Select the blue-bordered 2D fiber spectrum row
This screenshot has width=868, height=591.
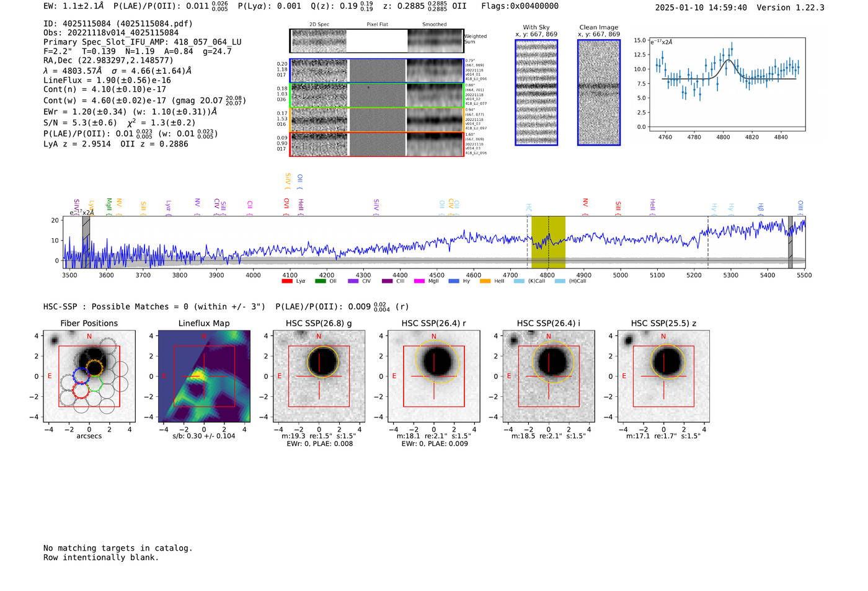376,71
